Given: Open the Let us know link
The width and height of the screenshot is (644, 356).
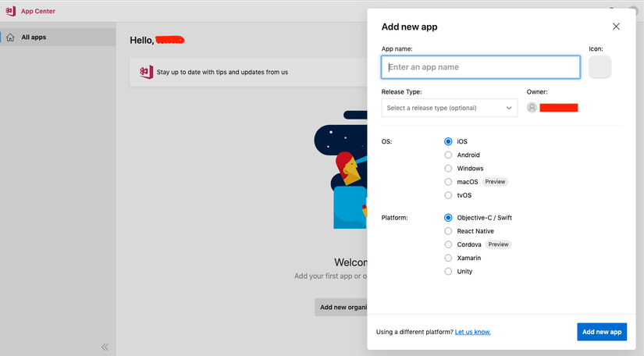Looking at the screenshot, I should coord(473,332).
